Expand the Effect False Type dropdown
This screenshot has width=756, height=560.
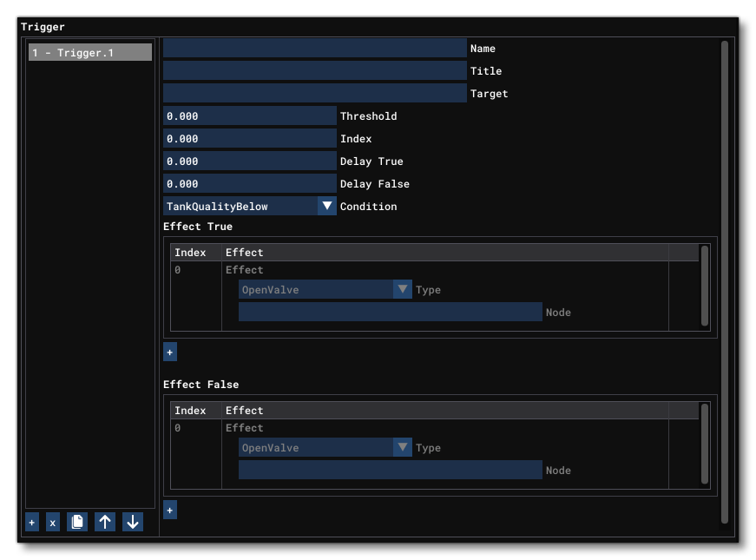tap(402, 448)
